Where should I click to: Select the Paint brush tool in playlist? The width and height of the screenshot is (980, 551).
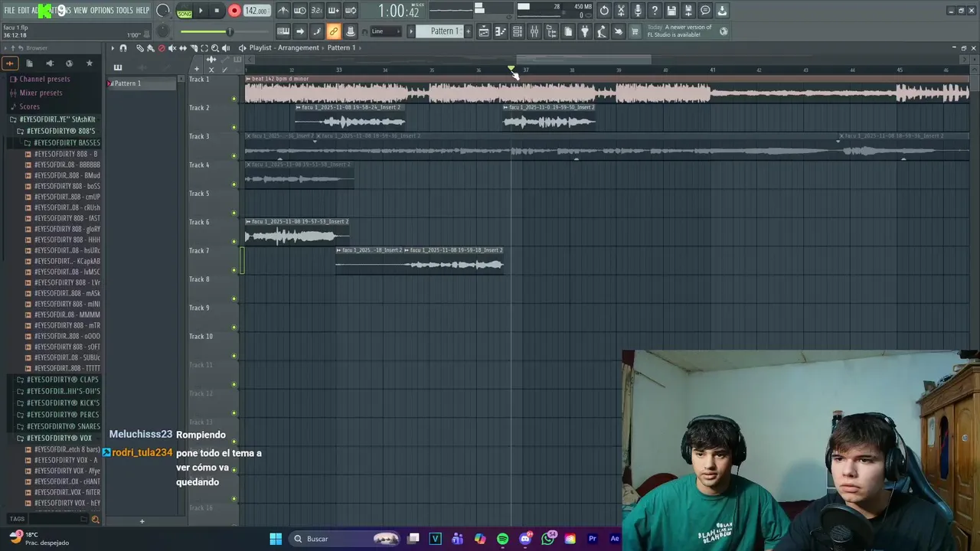(x=151, y=48)
